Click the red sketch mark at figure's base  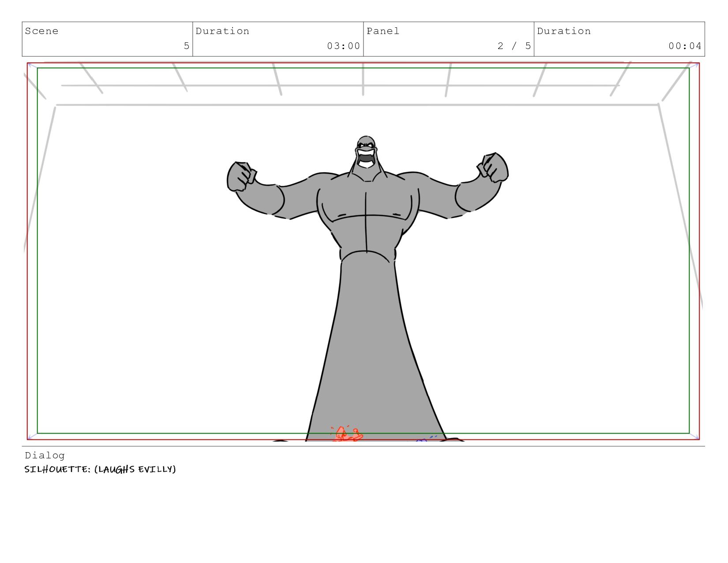347,434
